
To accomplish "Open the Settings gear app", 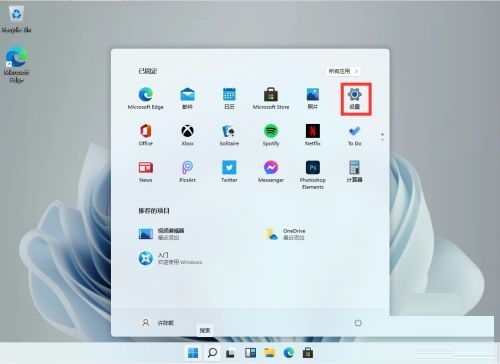I will tap(355, 99).
